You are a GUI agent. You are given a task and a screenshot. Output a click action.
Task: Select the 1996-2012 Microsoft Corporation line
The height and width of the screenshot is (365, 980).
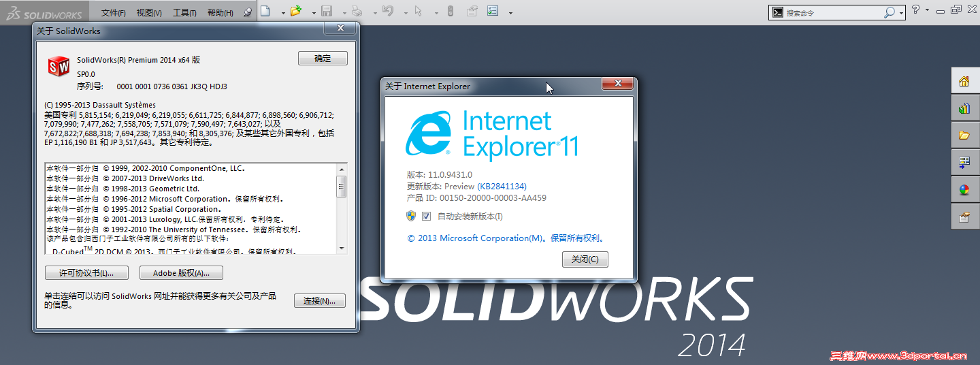164,199
